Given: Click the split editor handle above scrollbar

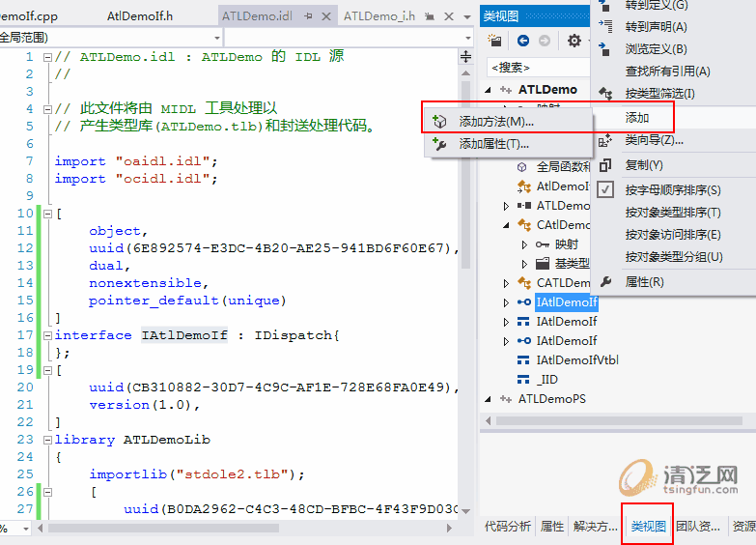Looking at the screenshot, I should tap(465, 57).
